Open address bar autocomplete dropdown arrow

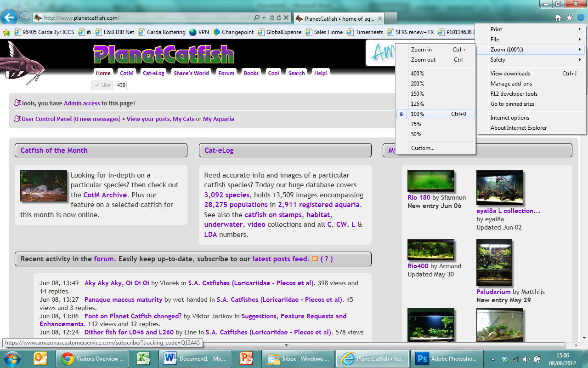(x=264, y=18)
